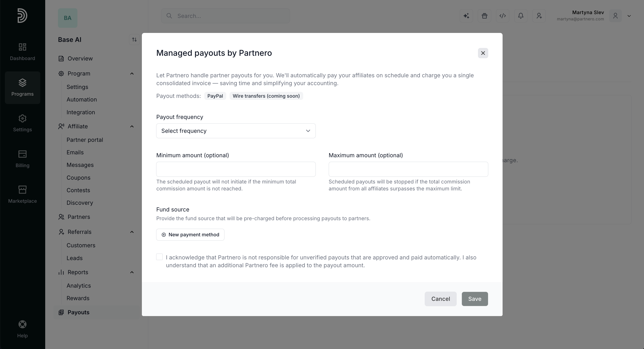644x349 pixels.
Task: Click the Help lifebuoy icon
Action: [x=23, y=324]
